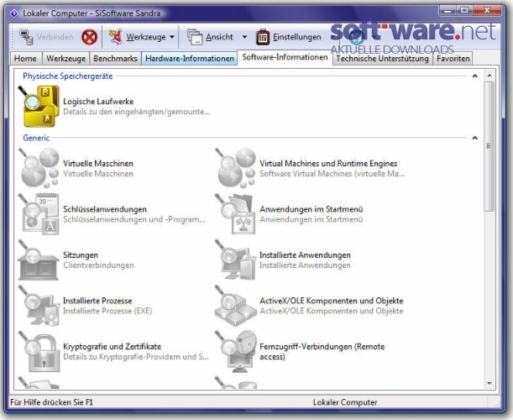
Task: Click the Schlüsselanwendungen module title
Action: 105,209
